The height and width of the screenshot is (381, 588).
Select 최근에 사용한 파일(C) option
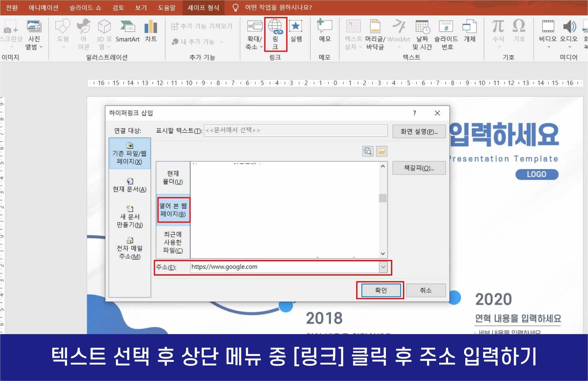173,242
